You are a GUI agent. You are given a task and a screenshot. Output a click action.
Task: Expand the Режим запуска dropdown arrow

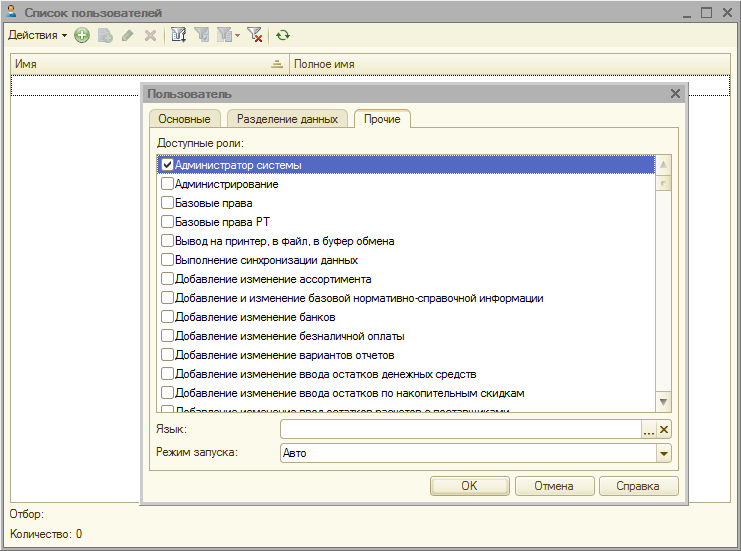663,453
